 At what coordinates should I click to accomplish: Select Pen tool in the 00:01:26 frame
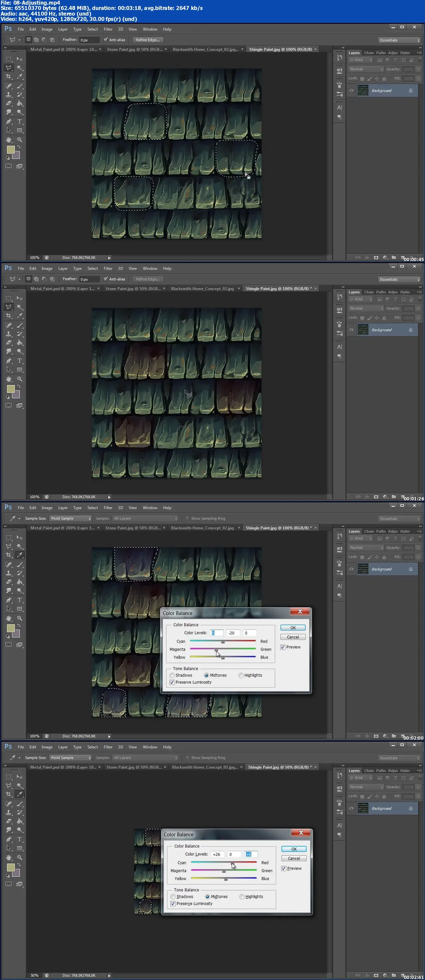click(x=8, y=361)
